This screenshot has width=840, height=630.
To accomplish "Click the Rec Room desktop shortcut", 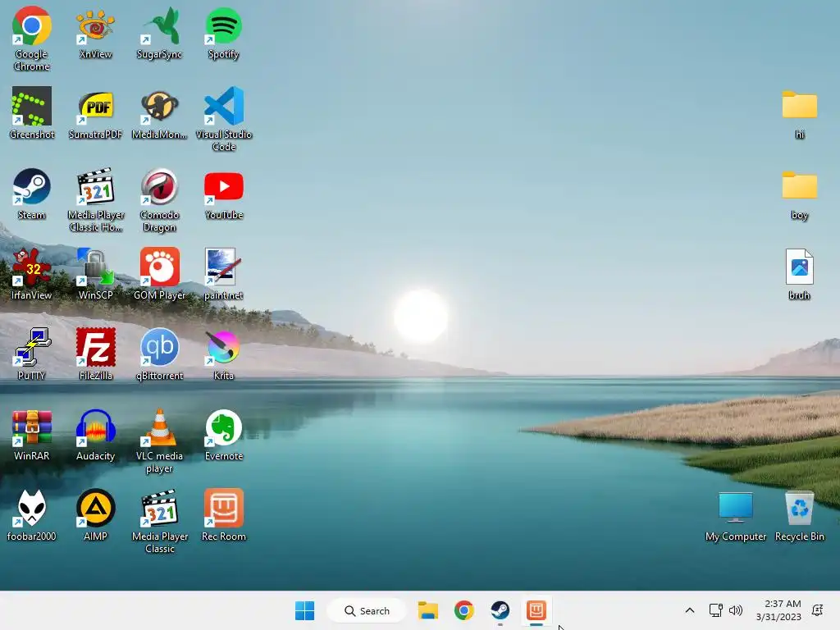I will (223, 515).
